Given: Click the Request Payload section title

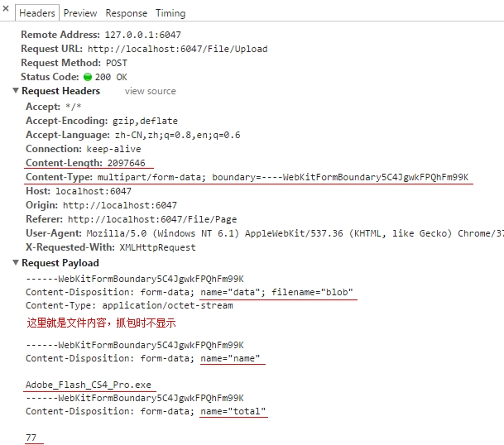Looking at the screenshot, I should (x=60, y=263).
